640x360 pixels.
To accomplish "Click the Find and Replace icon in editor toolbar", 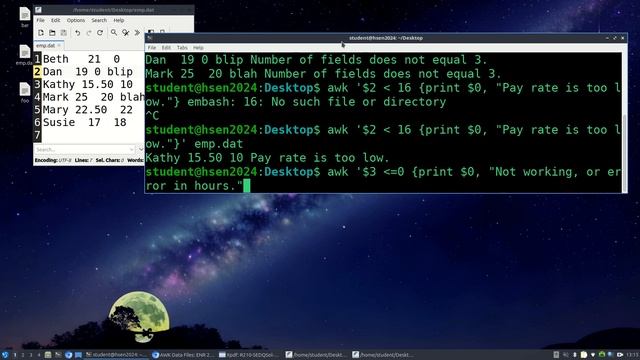I will 126,33.
